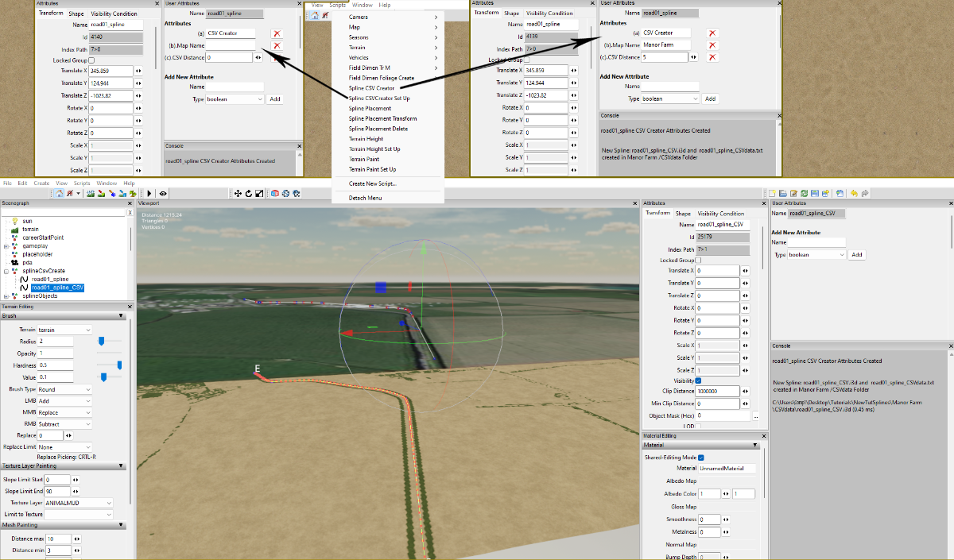Enable Shared-Editing Mode checkbox
Image resolution: width=954 pixels, height=560 pixels.
click(701, 458)
